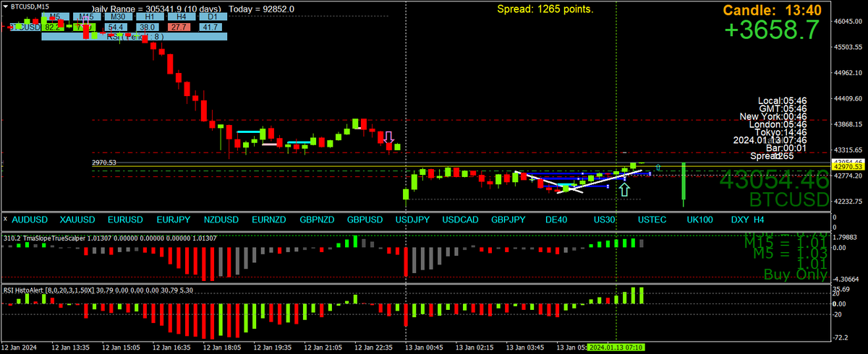Close the symbol bar with the x
Image resolution: width=868 pixels, height=354 pixels.
pos(6,217)
